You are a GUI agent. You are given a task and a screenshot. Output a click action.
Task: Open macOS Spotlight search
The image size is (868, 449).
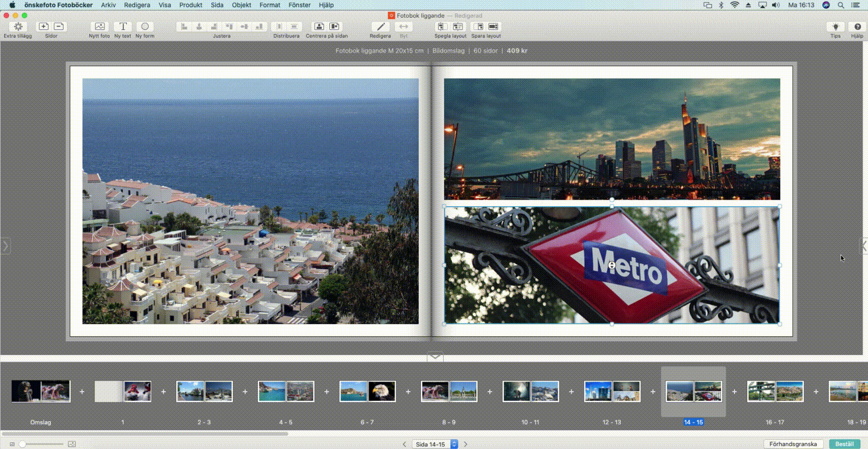pyautogui.click(x=841, y=5)
